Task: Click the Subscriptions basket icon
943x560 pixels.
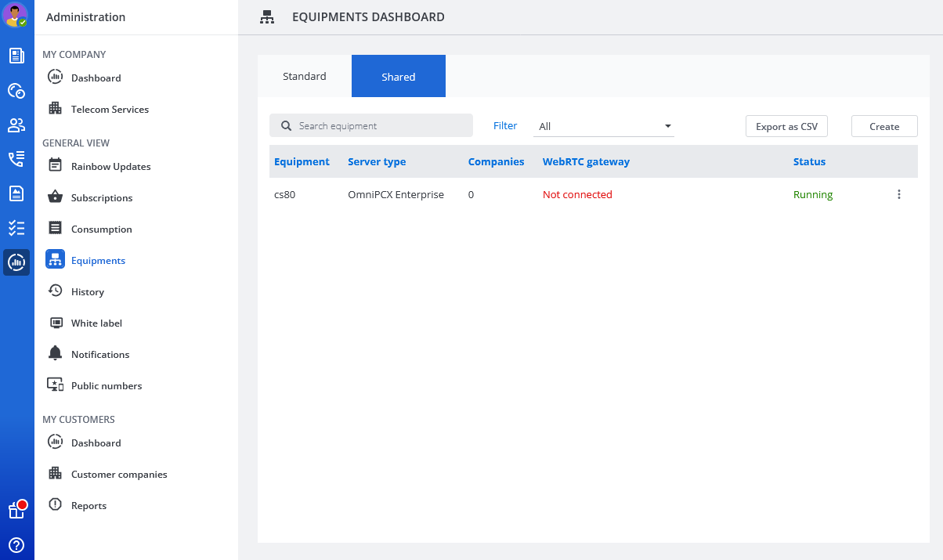Action: click(55, 197)
